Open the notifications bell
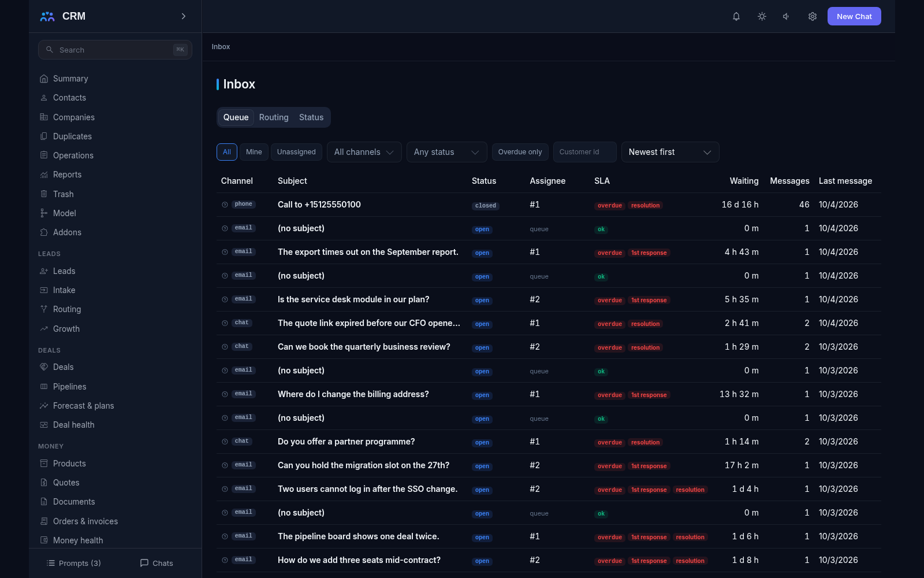This screenshot has width=924, height=578. tap(736, 16)
